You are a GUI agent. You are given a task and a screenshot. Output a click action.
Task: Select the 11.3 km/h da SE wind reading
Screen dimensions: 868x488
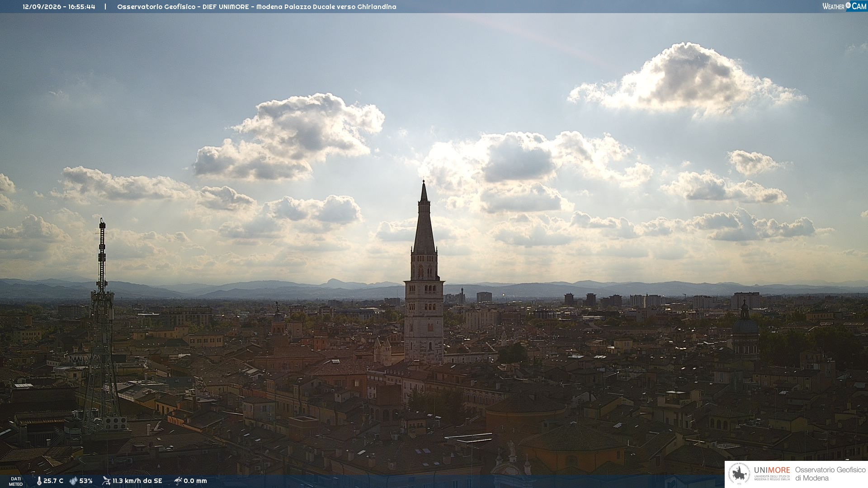pos(137,481)
